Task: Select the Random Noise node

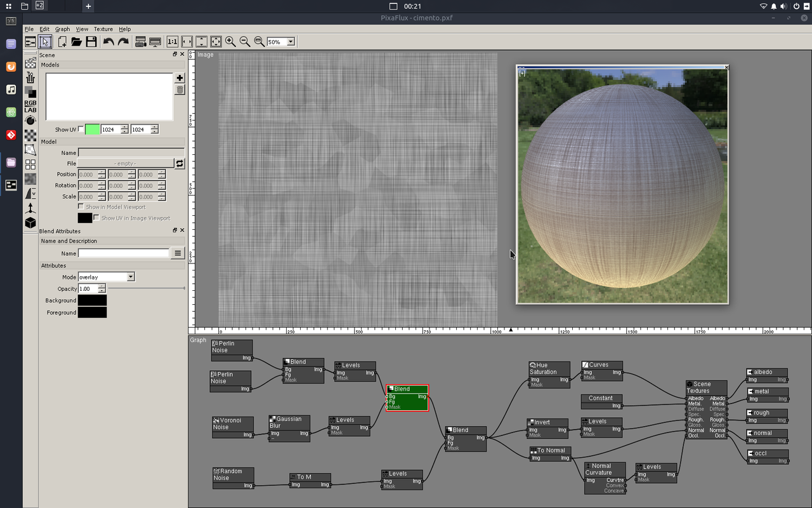Action: tap(233, 478)
